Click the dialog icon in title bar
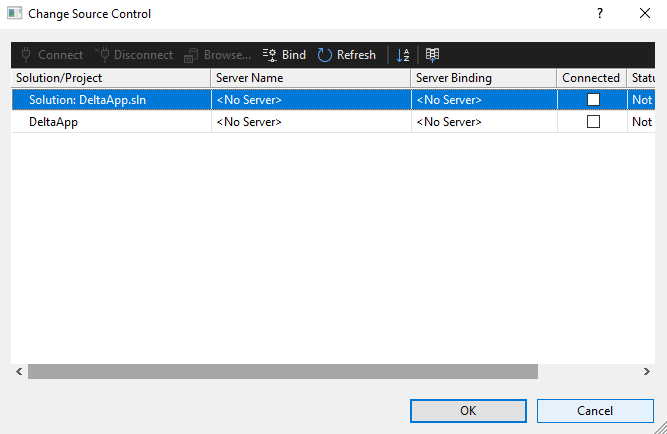667x434 pixels. coord(15,14)
